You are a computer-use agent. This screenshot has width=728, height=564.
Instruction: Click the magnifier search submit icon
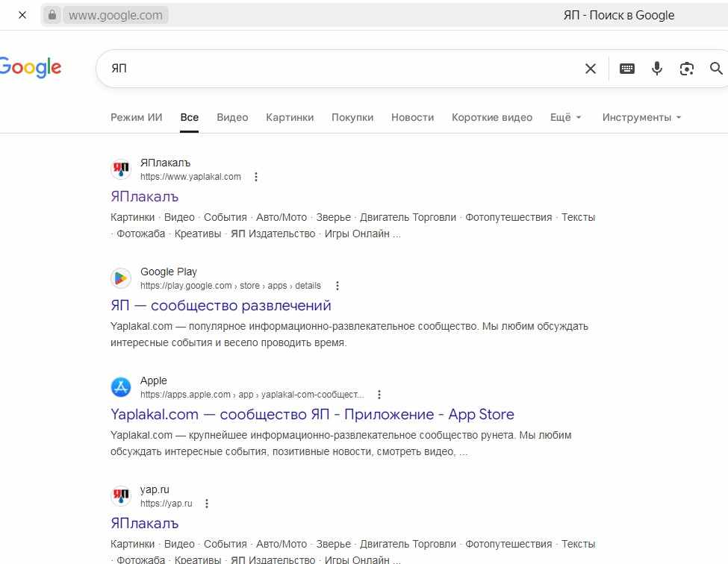(716, 69)
